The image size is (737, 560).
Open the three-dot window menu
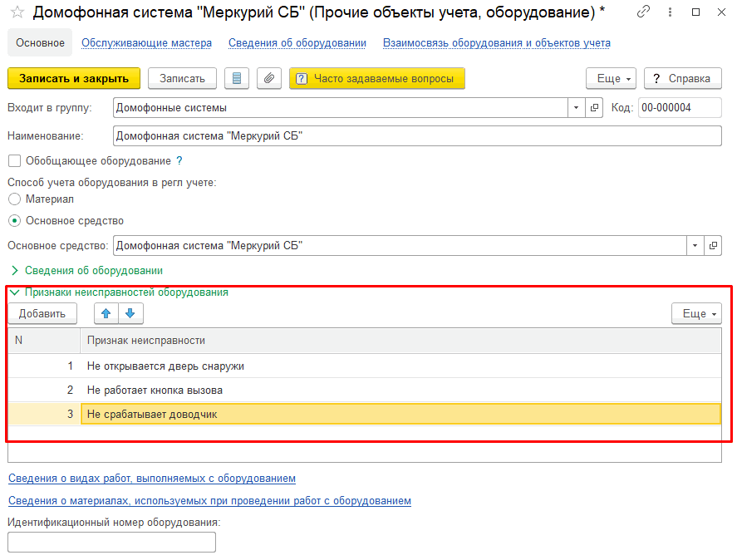click(670, 12)
